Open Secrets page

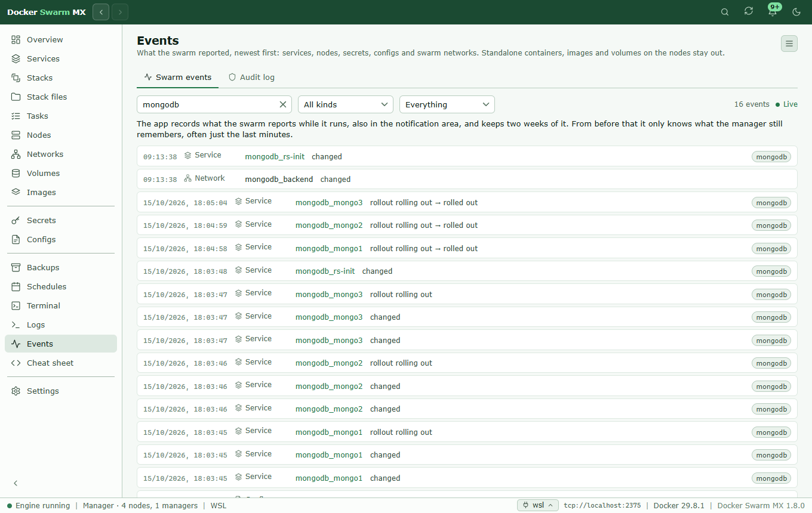click(61, 220)
